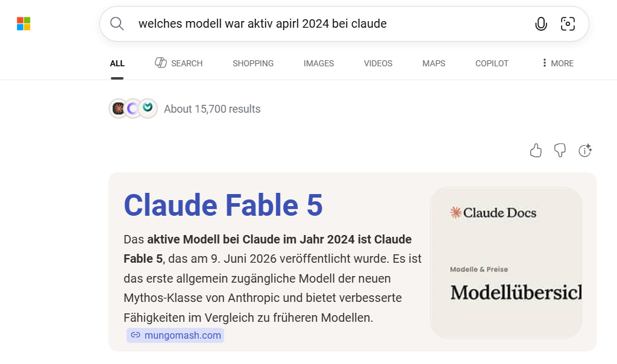The width and height of the screenshot is (617, 364).
Task: Open visual search camera icon
Action: [568, 24]
